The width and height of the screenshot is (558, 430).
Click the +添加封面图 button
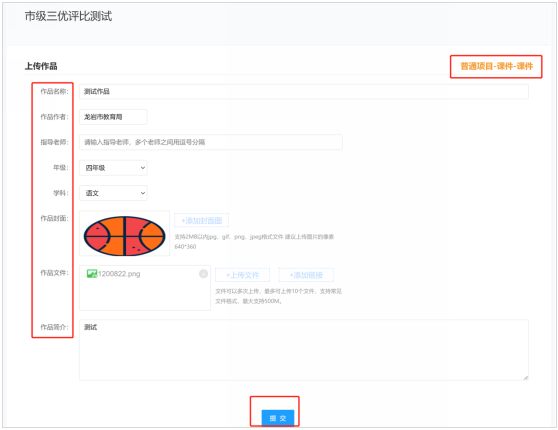(x=201, y=220)
